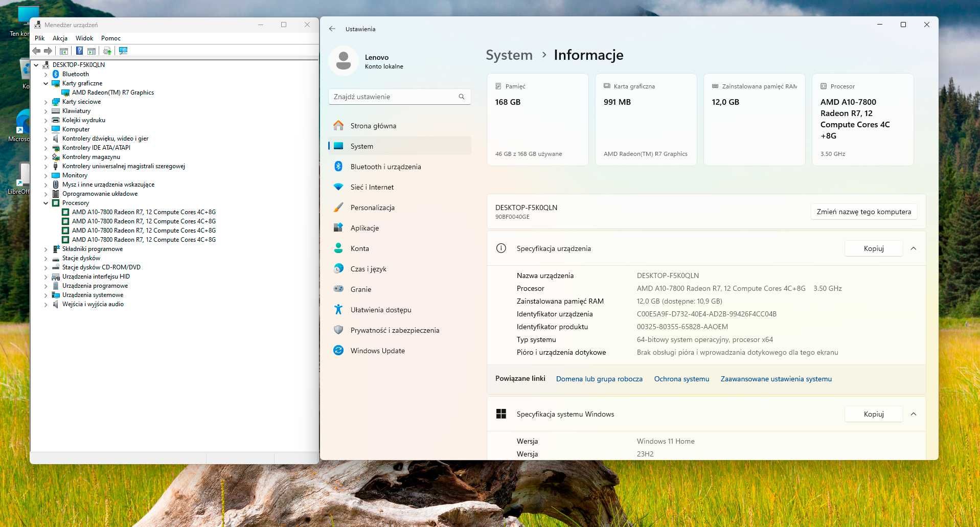The width and height of the screenshot is (980, 527).
Task: Select Urządzenia interfejsu HID tree item
Action: [96, 277]
